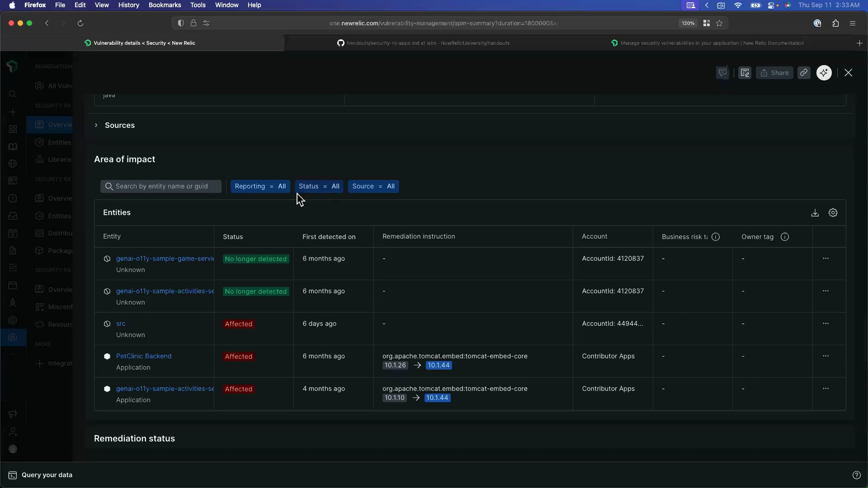Open the edit metadata icon beside Share
The image size is (868, 488).
745,73
